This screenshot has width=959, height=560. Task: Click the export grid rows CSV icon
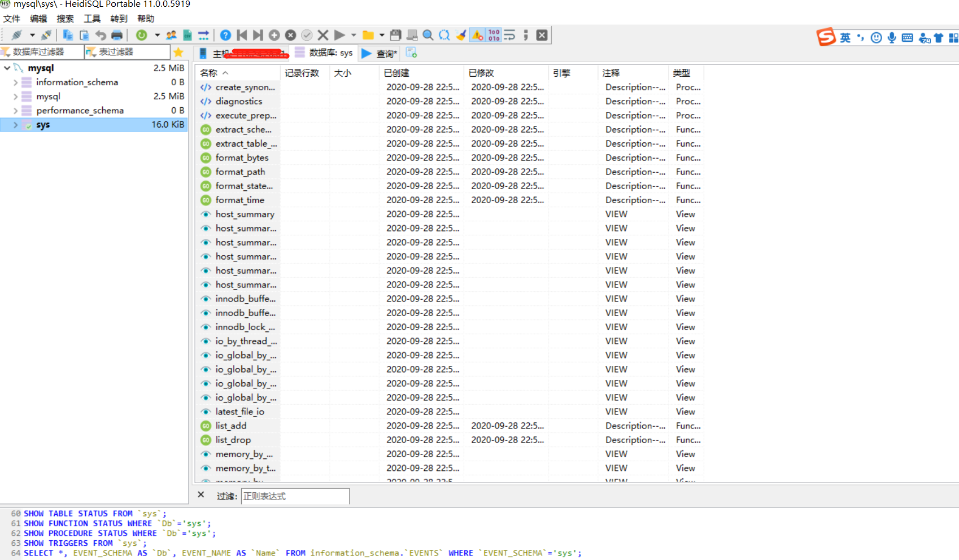point(188,35)
